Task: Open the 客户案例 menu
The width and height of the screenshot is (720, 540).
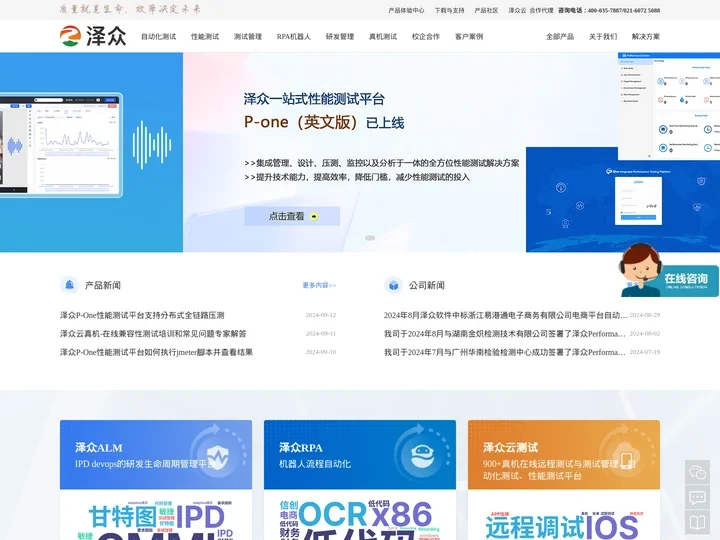Action: click(x=469, y=37)
